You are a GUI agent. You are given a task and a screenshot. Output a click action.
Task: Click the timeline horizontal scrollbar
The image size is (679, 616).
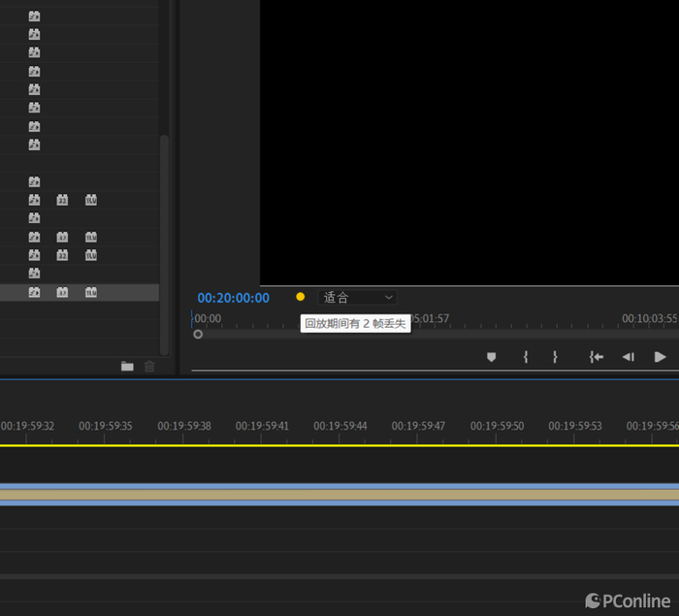click(x=339, y=576)
